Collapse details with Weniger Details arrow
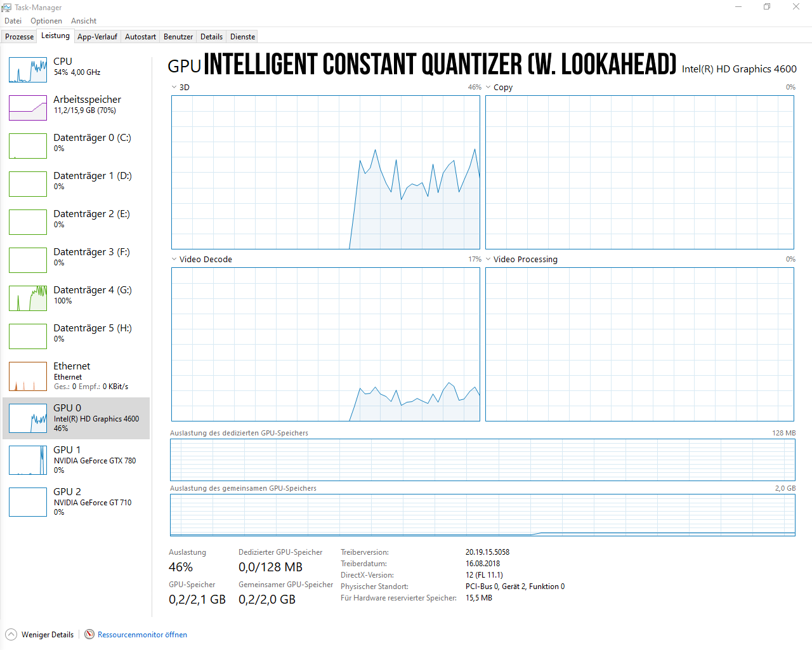 11,634
